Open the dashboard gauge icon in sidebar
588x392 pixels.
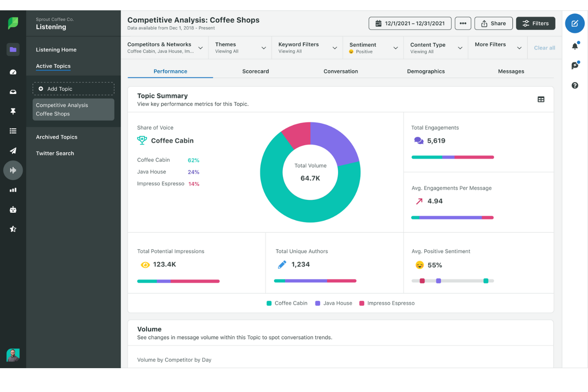(13, 72)
